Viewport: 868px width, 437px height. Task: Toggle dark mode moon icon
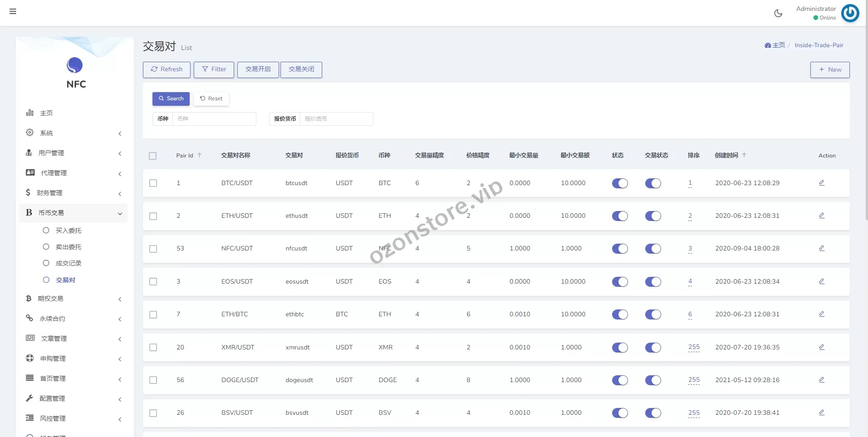point(778,13)
